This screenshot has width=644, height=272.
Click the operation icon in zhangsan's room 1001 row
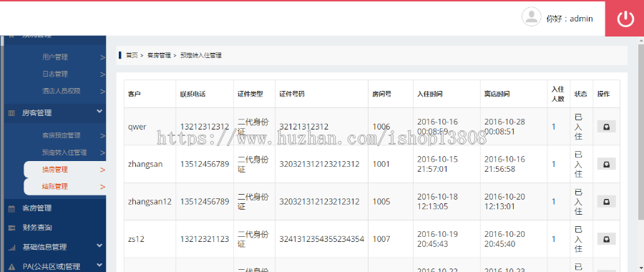(606, 164)
